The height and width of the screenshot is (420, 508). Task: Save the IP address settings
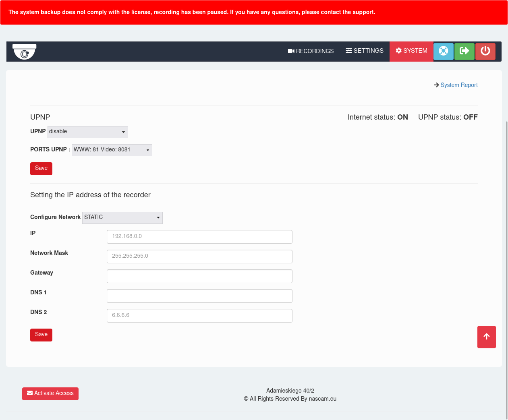[x=41, y=335]
